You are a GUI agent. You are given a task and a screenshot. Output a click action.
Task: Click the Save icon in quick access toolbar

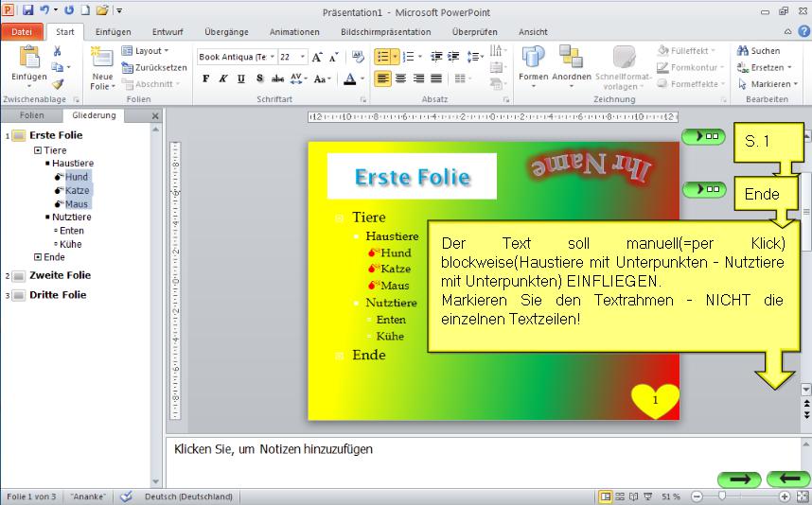tap(27, 10)
